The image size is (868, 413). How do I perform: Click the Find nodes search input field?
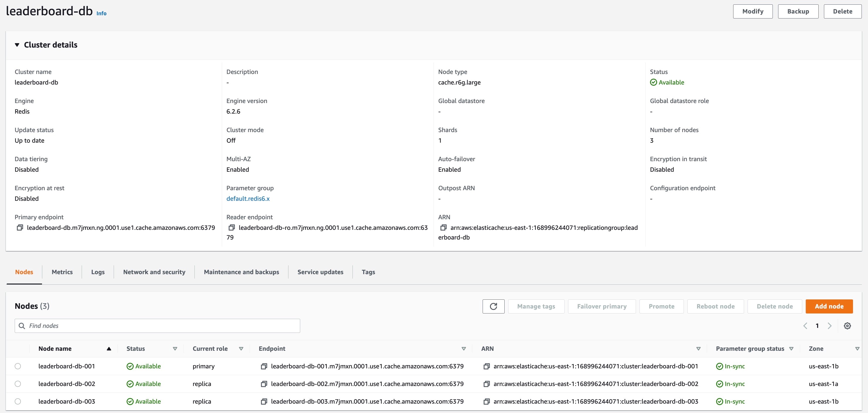click(158, 326)
